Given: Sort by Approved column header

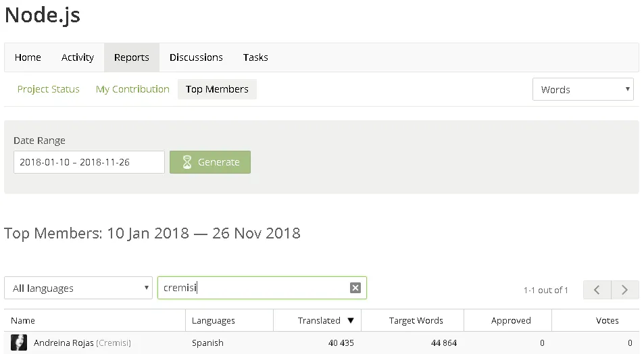Looking at the screenshot, I should (511, 320).
